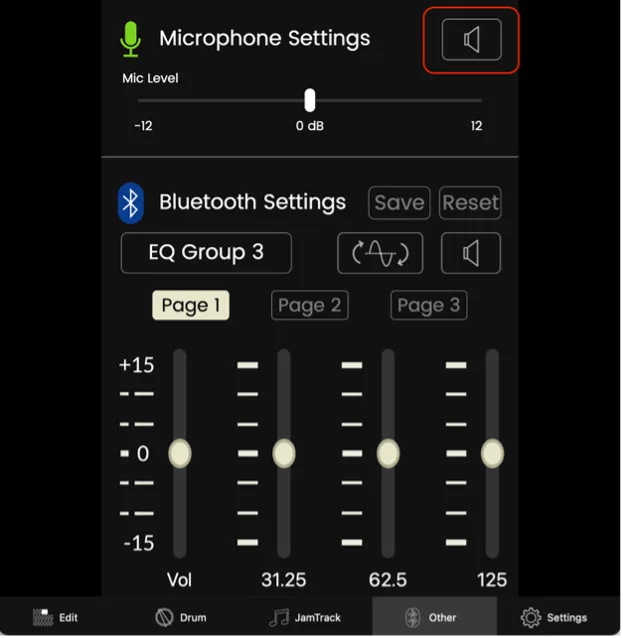The image size is (623, 638).
Task: Open the JamTrack music note tab
Action: 306,619
